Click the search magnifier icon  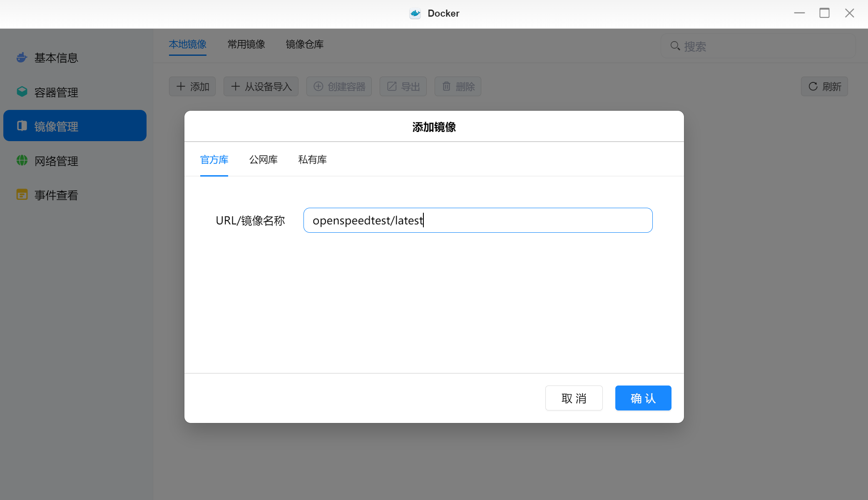675,46
